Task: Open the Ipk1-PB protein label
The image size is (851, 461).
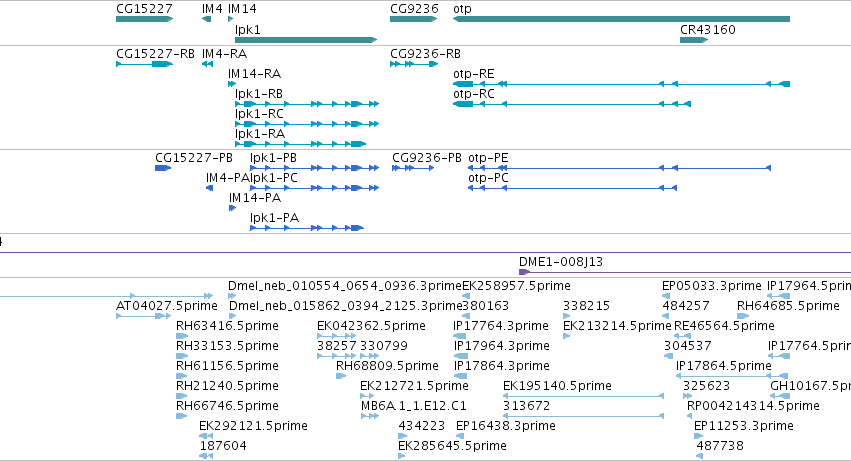Action: pos(274,158)
